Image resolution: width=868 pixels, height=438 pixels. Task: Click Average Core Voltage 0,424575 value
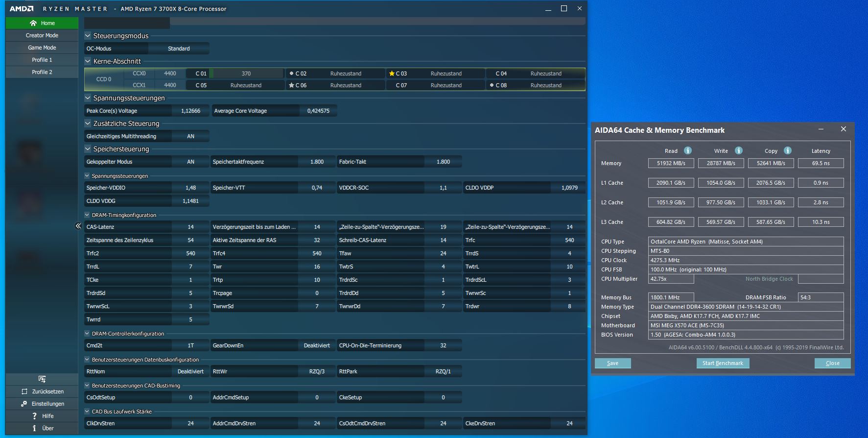point(318,111)
